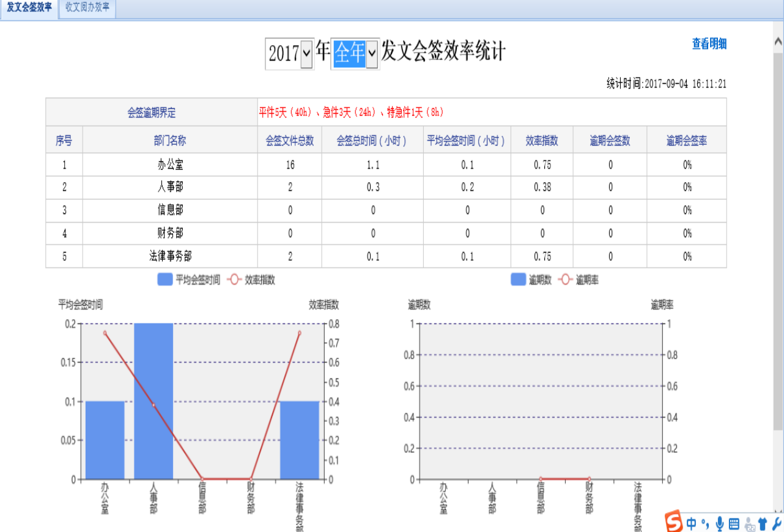Toggle 平均会签时间 legend series
This screenshot has height=532, width=784.
point(189,280)
